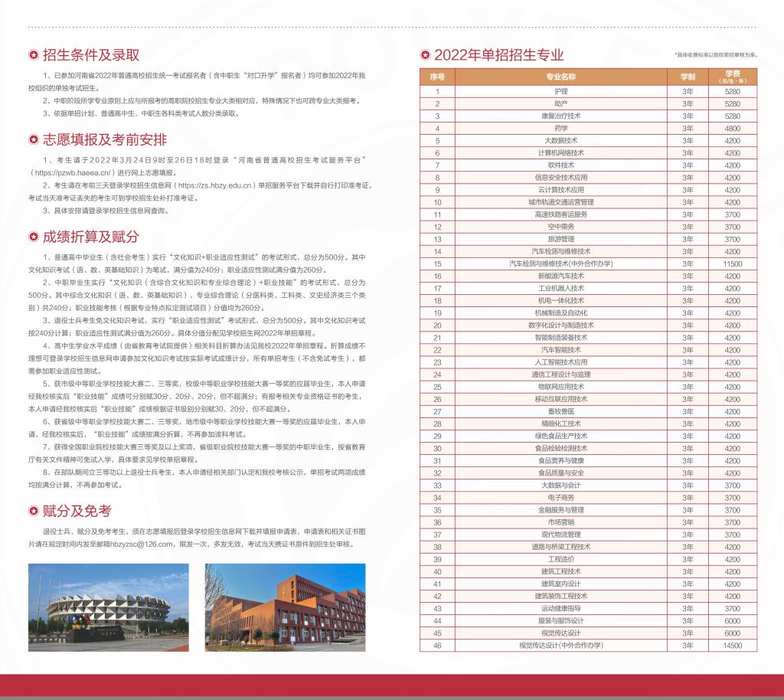The image size is (784, 700).
Task: Select the 护理 major row
Action: click(x=560, y=91)
